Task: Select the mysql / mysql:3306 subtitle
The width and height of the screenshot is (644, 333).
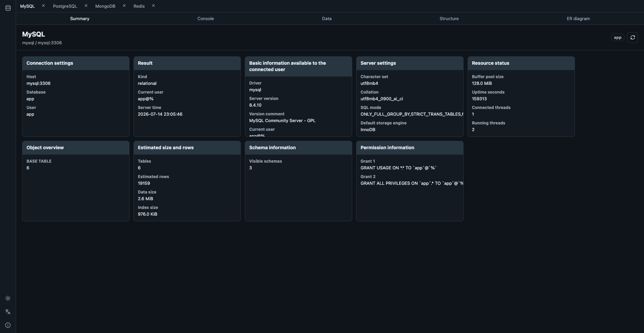Action: (42, 43)
